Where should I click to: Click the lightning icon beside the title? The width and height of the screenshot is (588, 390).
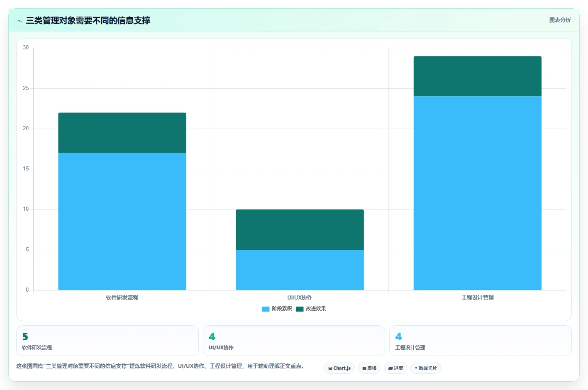click(x=20, y=21)
